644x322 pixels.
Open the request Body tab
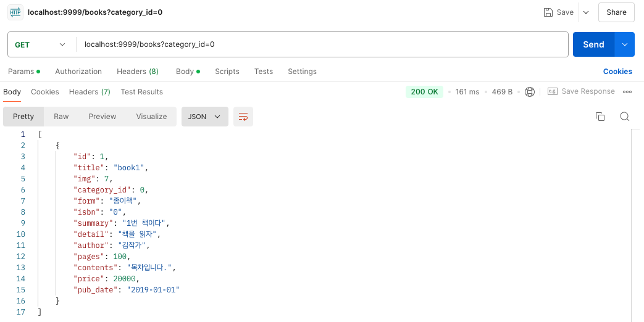tap(188, 72)
